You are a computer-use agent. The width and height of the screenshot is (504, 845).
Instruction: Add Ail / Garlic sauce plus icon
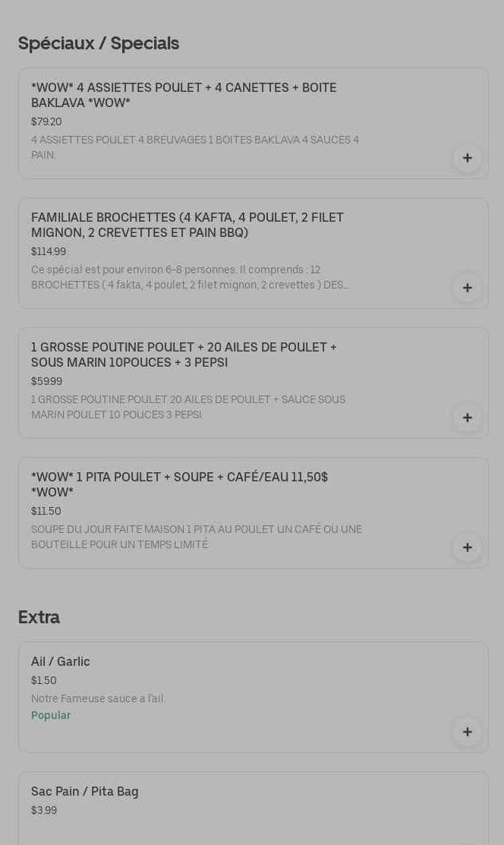click(x=467, y=732)
